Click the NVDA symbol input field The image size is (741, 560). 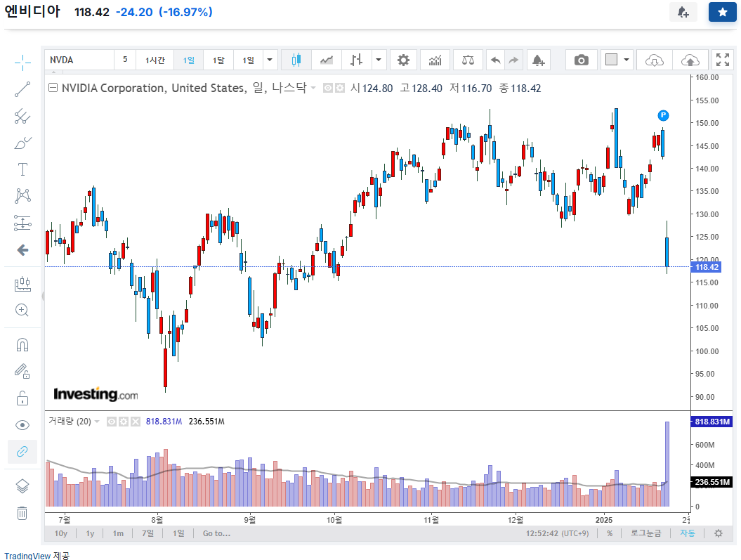(79, 60)
